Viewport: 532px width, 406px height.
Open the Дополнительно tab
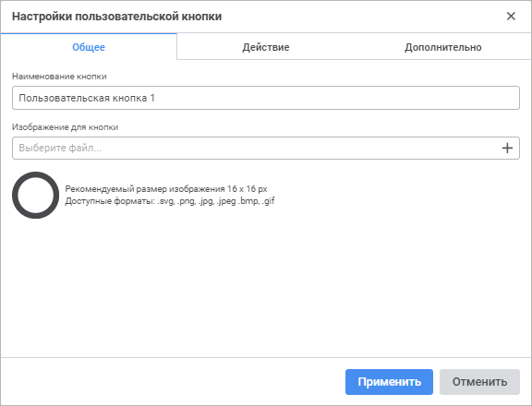point(442,47)
